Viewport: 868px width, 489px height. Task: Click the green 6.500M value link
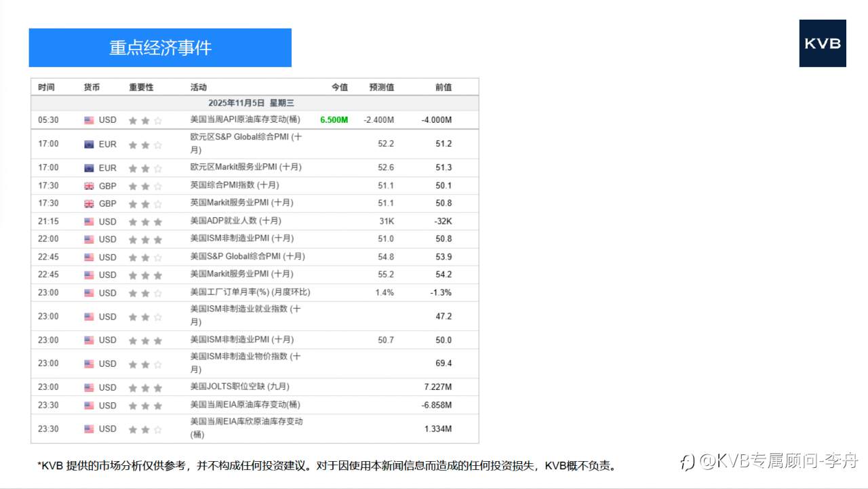[333, 119]
